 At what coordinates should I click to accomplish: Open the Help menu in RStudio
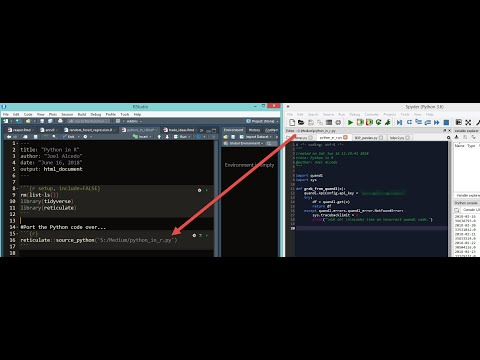(x=137, y=114)
